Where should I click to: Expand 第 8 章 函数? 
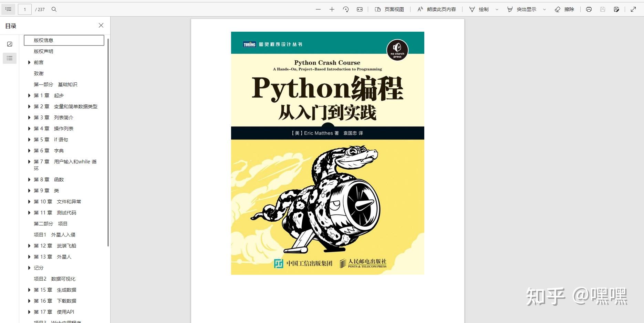pos(29,180)
